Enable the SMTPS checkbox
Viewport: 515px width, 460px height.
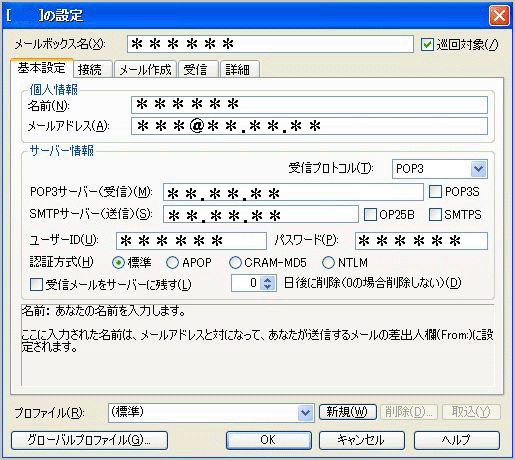tap(435, 215)
